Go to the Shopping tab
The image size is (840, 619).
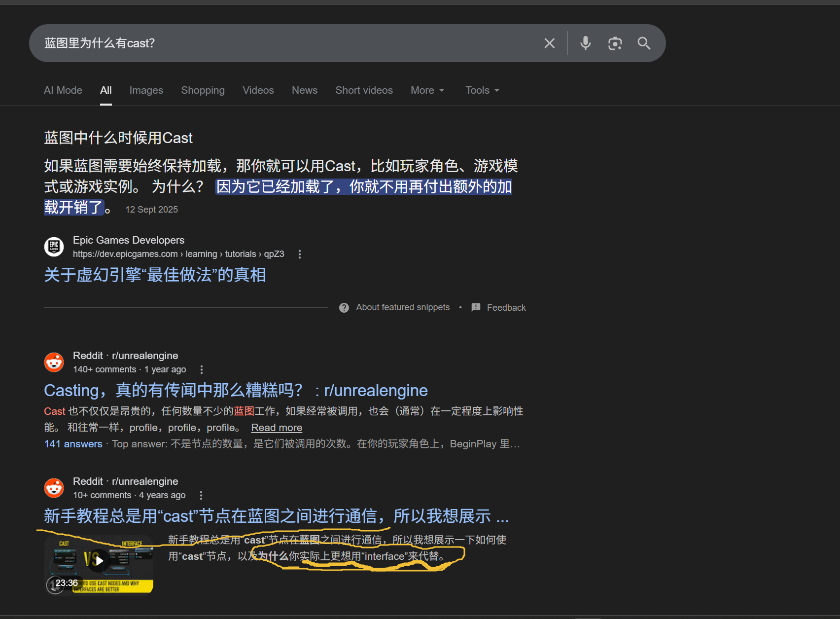pyautogui.click(x=203, y=90)
